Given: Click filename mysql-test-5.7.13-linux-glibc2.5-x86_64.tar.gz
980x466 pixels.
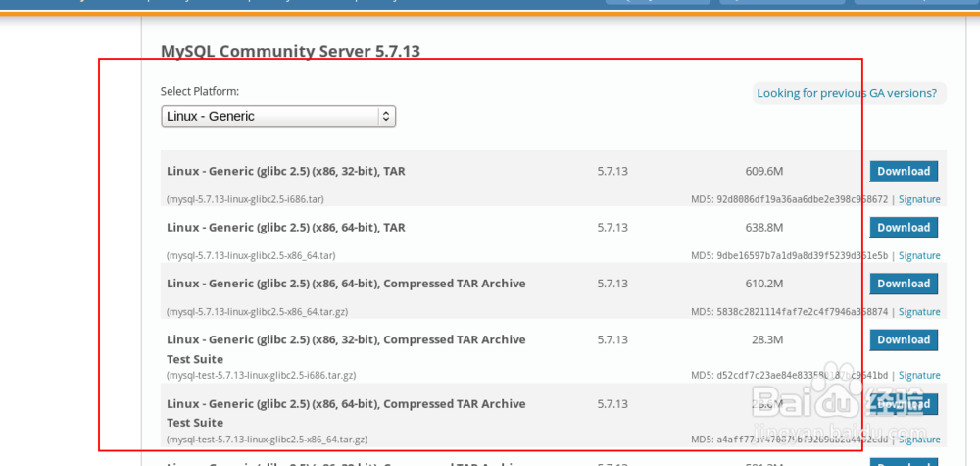Looking at the screenshot, I should click(x=267, y=440).
